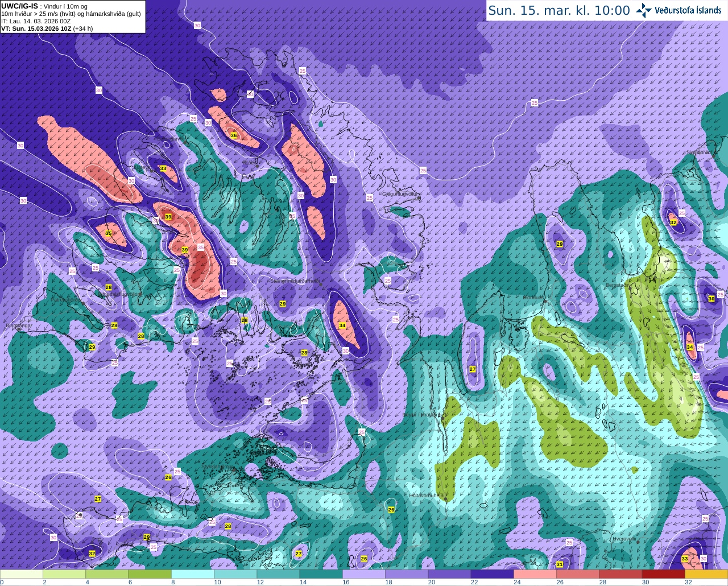Click the Patreksfjörður station label
Viewport: 728px width, 586px height.
(x=66, y=299)
